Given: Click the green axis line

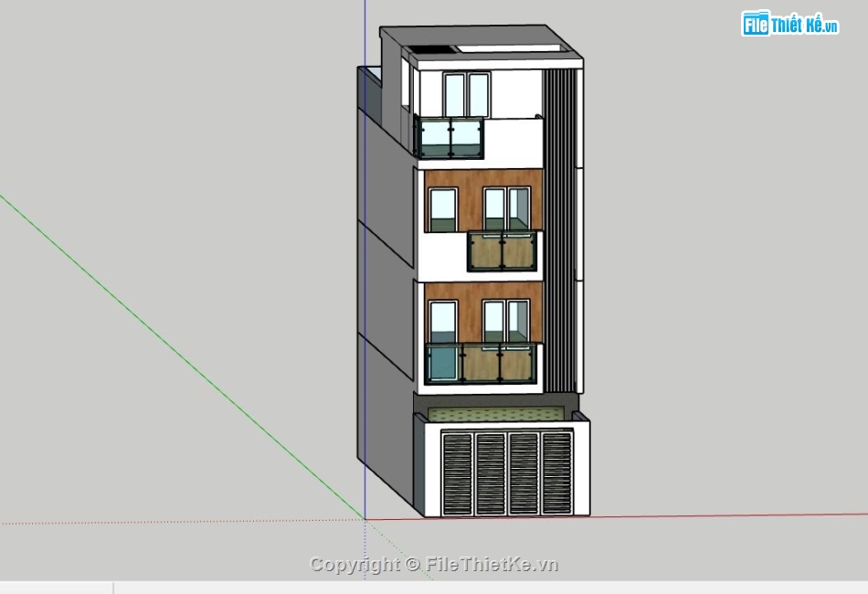Looking at the screenshot, I should click(x=182, y=358).
